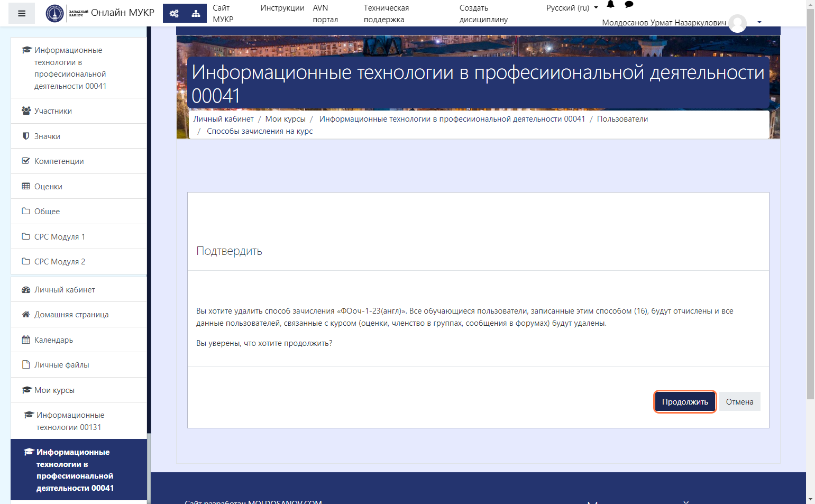The image size is (815, 504).
Task: Open Значки in the sidebar
Action: point(47,136)
